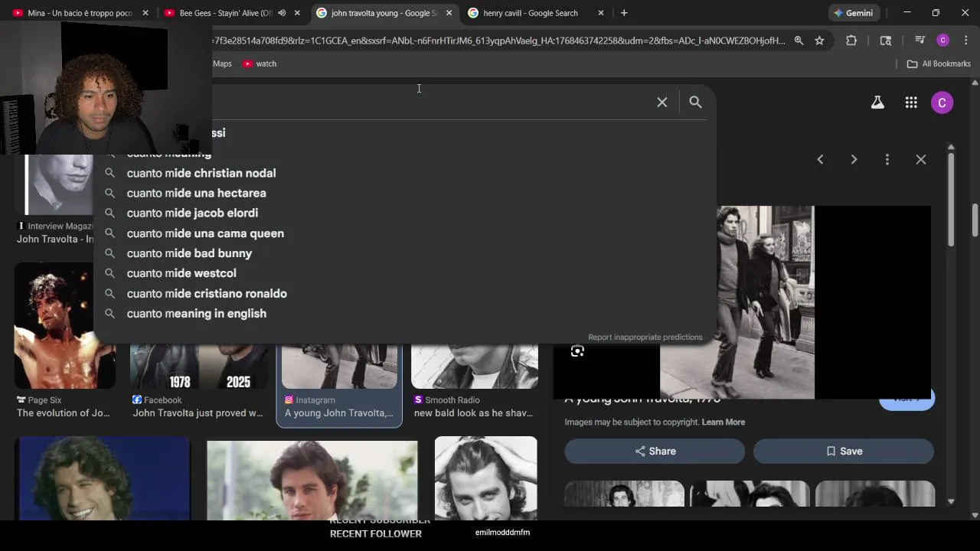
Task: Open Chrome three-dot menu
Action: click(x=965, y=41)
